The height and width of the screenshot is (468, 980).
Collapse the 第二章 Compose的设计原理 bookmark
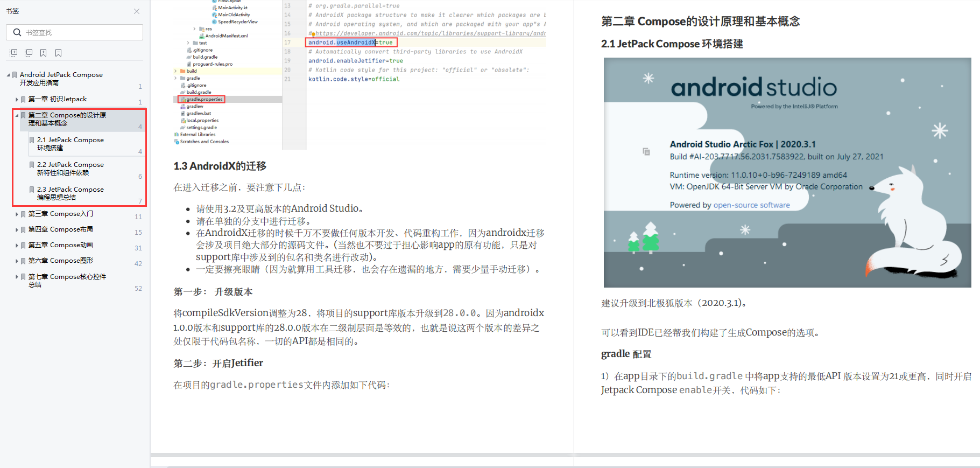17,115
